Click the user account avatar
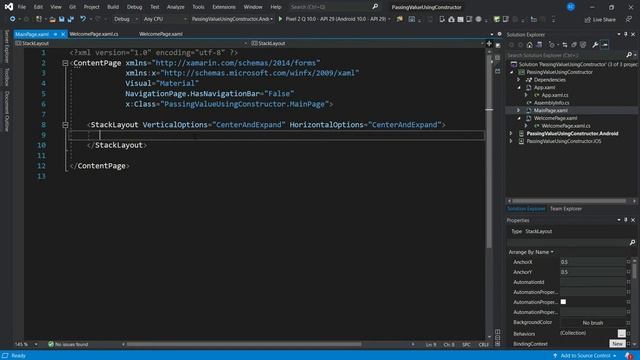640x360 pixels. [571, 7]
